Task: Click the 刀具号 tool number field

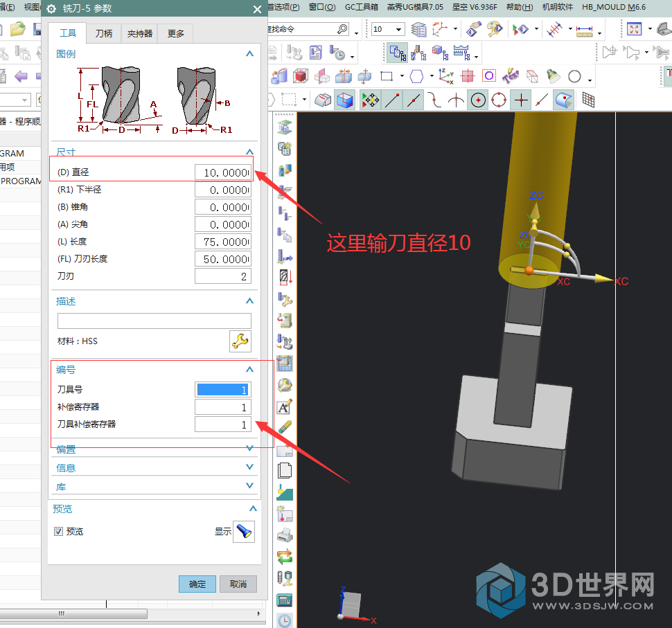Action: [223, 389]
